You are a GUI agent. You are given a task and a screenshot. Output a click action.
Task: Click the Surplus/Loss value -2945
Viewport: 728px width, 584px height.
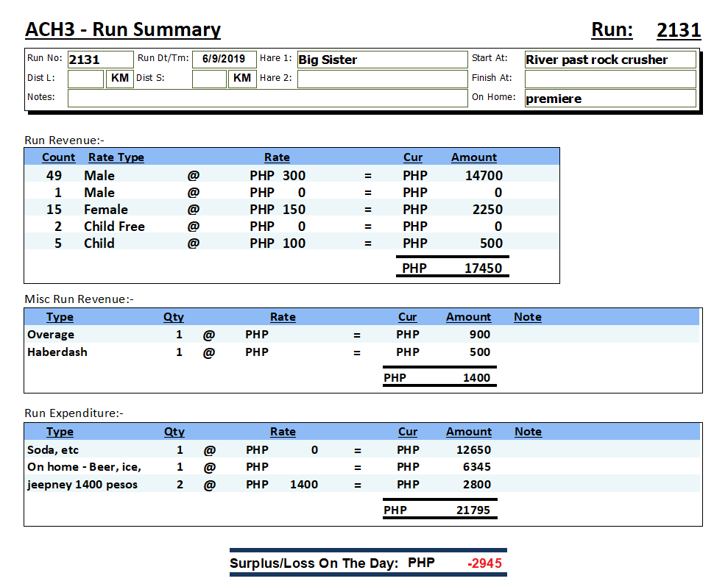coord(484,564)
